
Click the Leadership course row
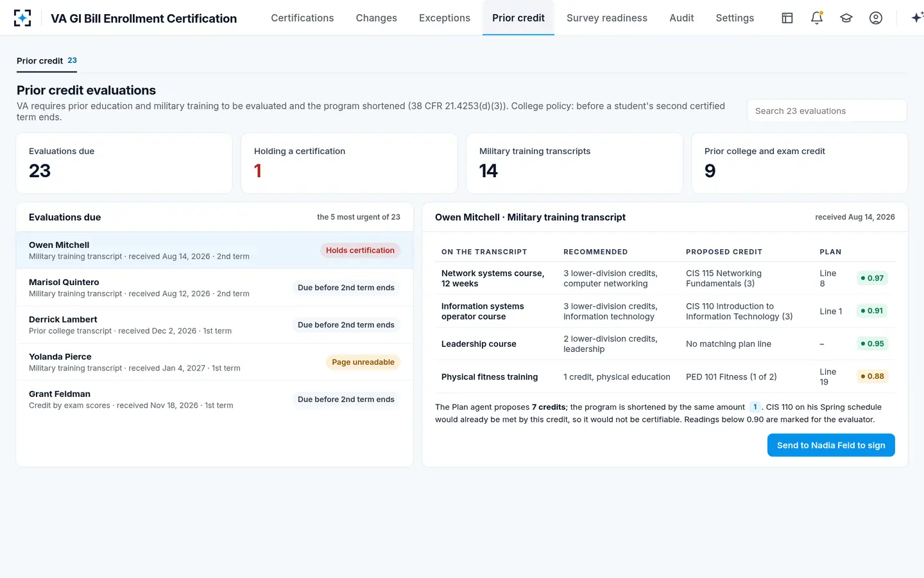(x=665, y=344)
